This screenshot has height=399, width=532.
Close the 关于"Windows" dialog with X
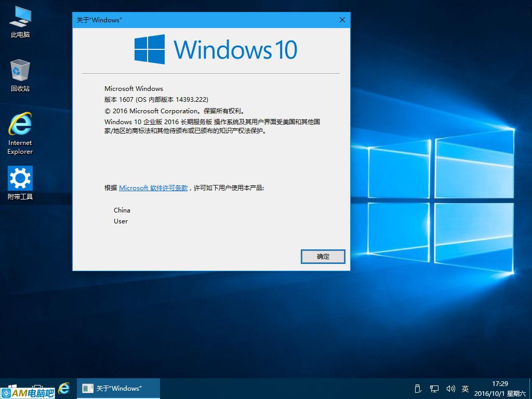342,20
